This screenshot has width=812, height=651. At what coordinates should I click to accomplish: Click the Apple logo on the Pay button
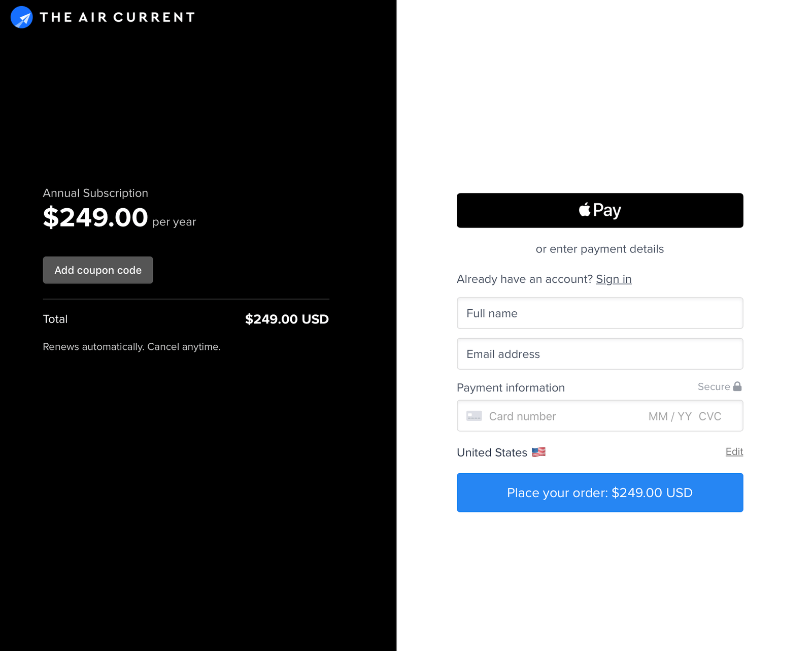pyautogui.click(x=585, y=210)
